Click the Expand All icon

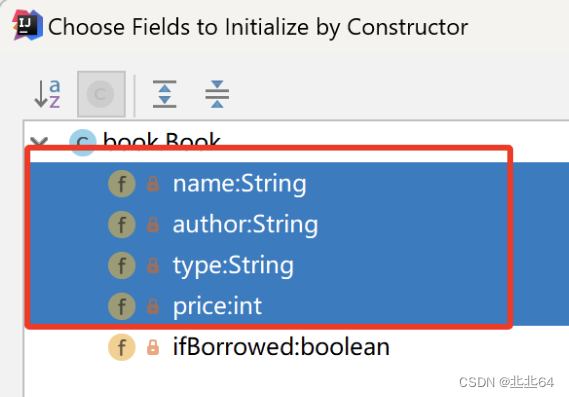(x=164, y=94)
